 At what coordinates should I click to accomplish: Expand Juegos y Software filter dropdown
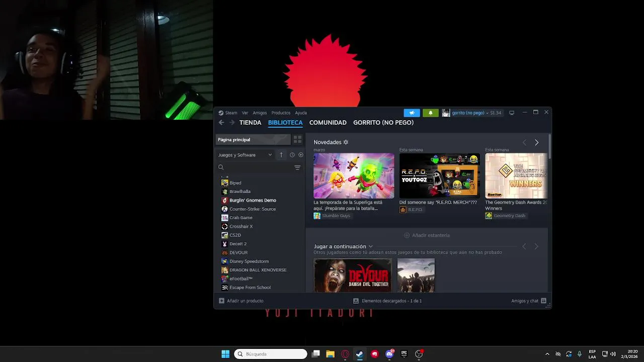click(x=246, y=155)
